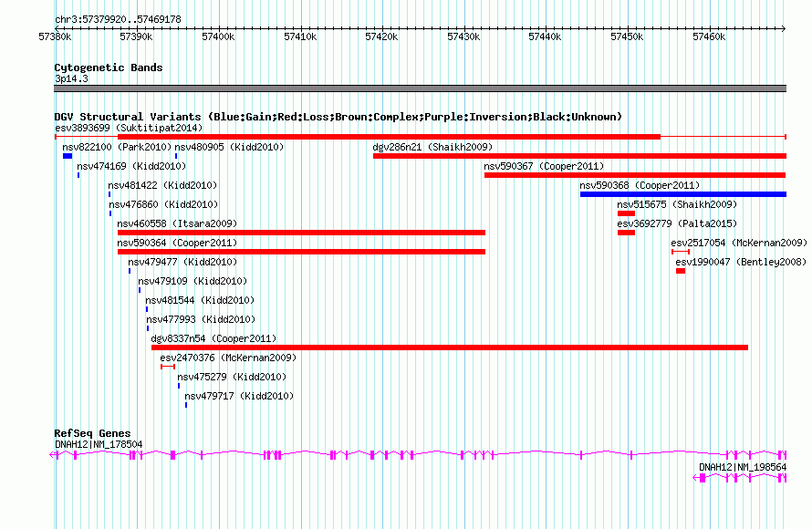Open nsv479717 (Kidd2010) variant

tap(239, 396)
